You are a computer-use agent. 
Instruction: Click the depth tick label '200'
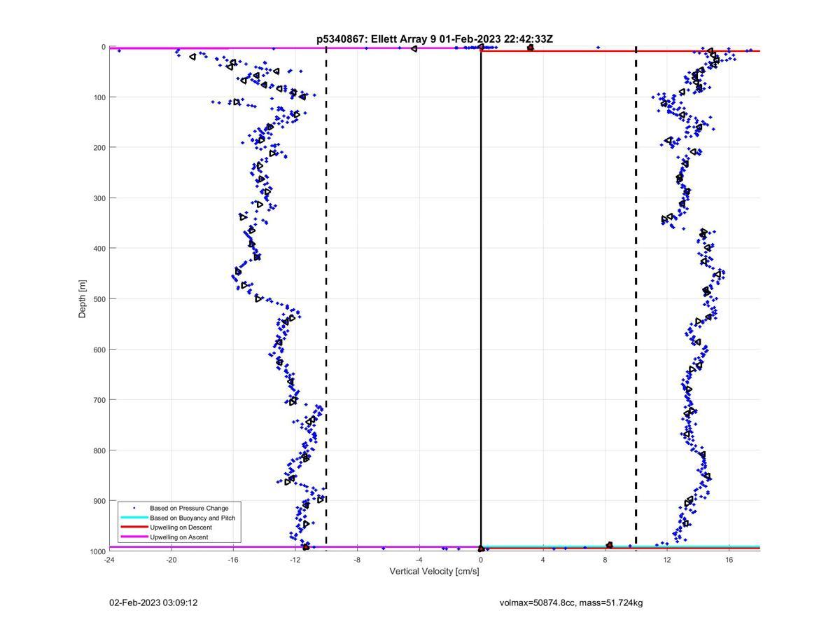(99, 148)
